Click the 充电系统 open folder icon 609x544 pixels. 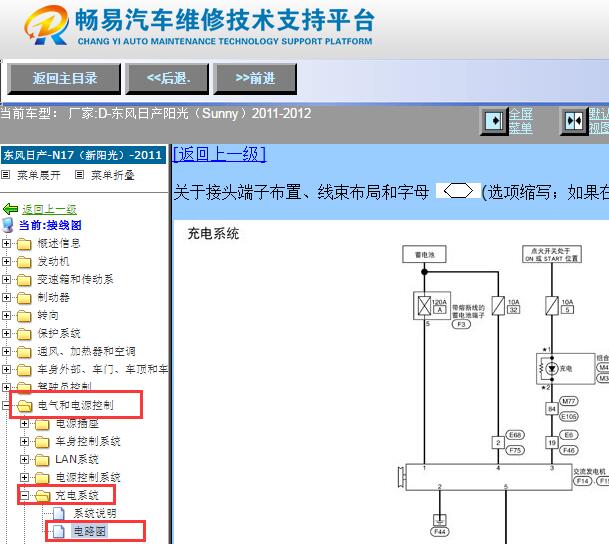click(x=43, y=496)
